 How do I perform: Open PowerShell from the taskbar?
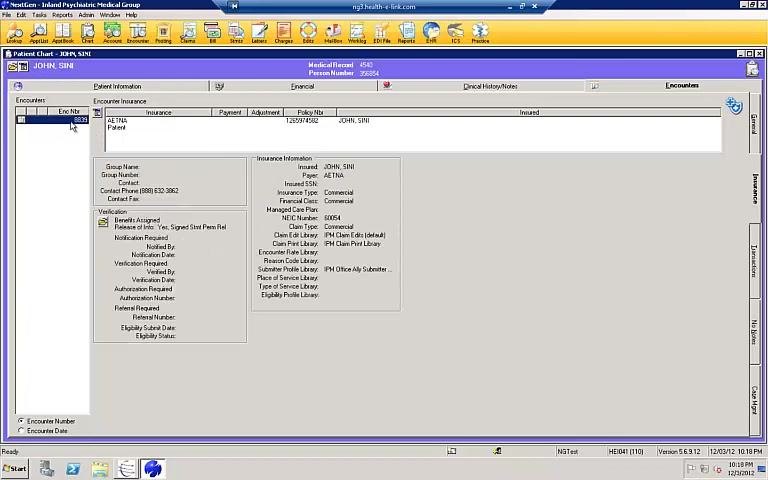pyautogui.click(x=73, y=469)
